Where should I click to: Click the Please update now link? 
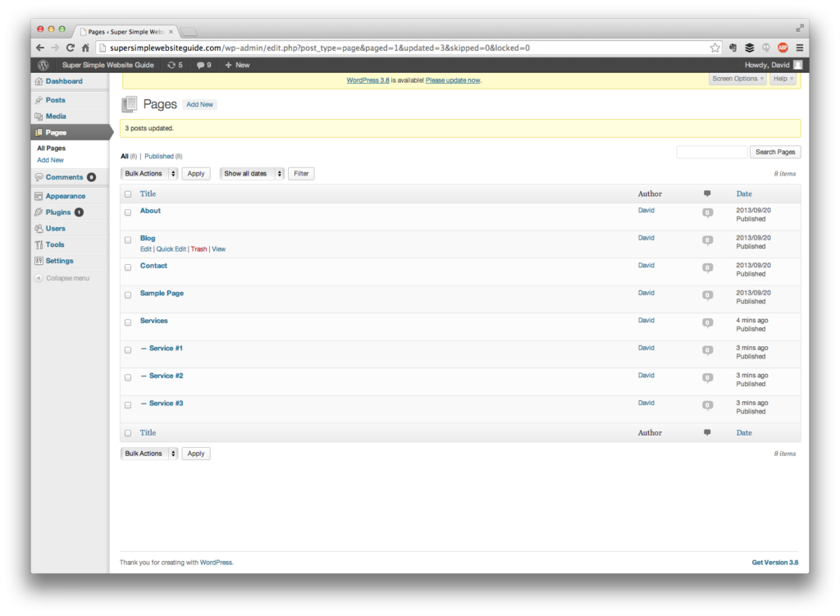[x=453, y=80]
